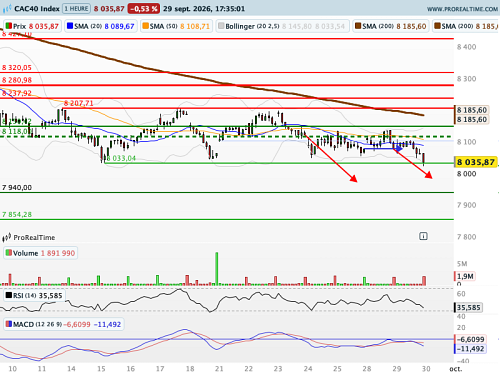Click the 7 800 price axis label

[466, 237]
